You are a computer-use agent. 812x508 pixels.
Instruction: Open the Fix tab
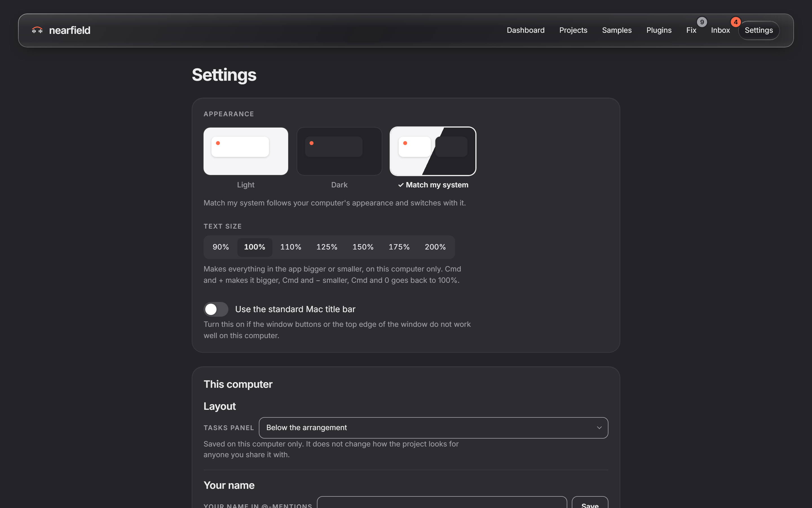691,30
